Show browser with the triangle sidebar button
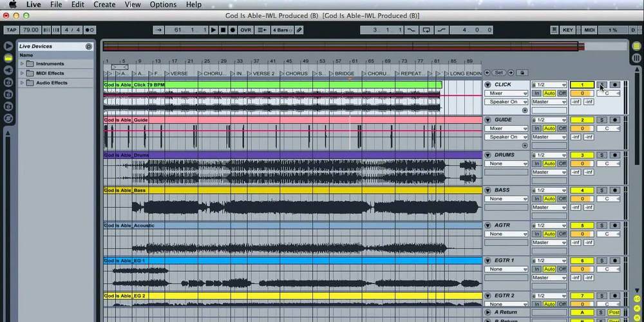 8,46
